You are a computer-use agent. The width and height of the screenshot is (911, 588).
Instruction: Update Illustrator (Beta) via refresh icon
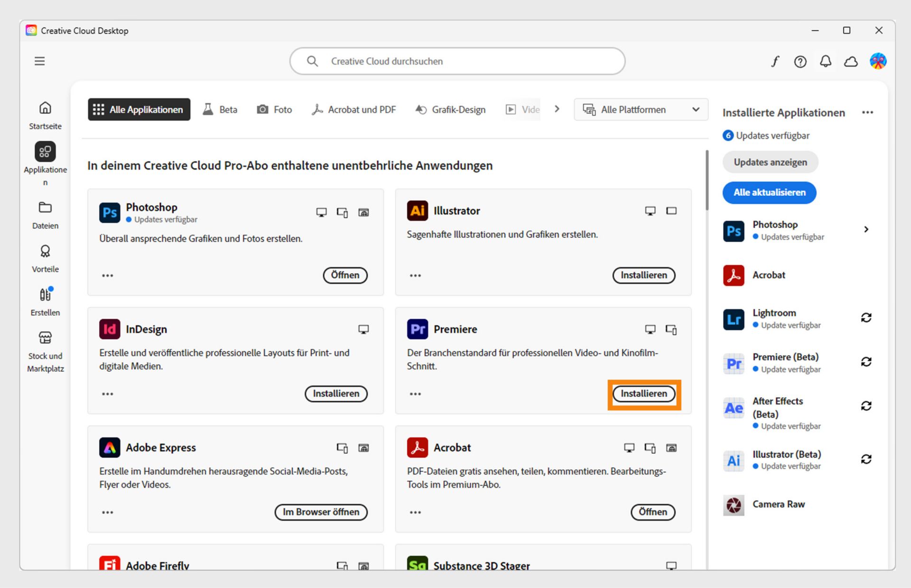(x=866, y=459)
